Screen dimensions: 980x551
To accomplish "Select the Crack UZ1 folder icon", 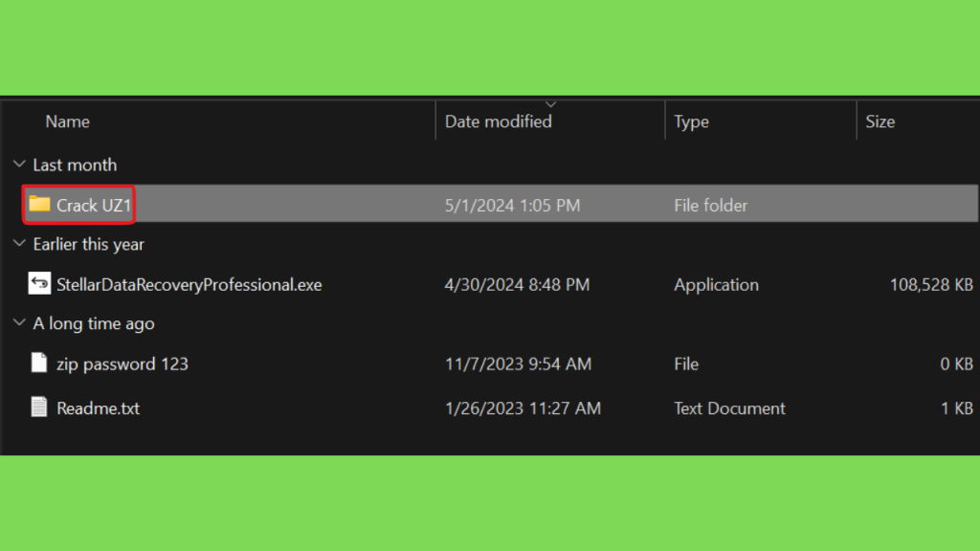I will point(39,204).
